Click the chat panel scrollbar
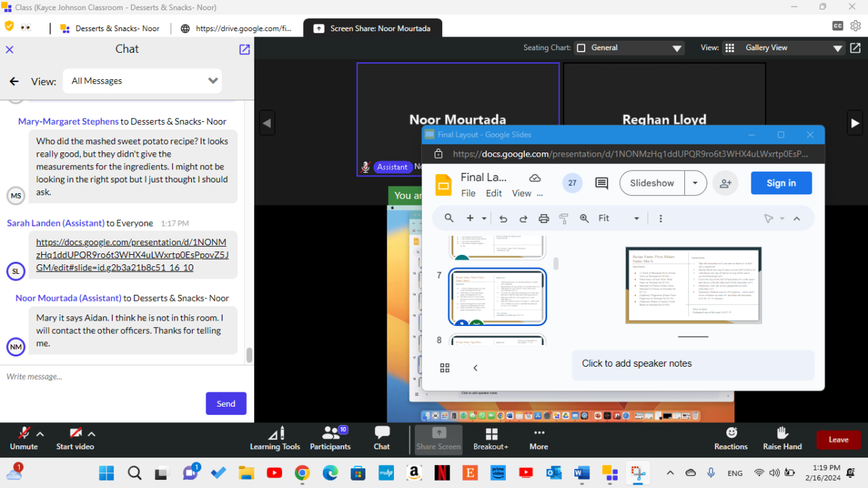Screen dimensions: 868x488 tap(250, 354)
